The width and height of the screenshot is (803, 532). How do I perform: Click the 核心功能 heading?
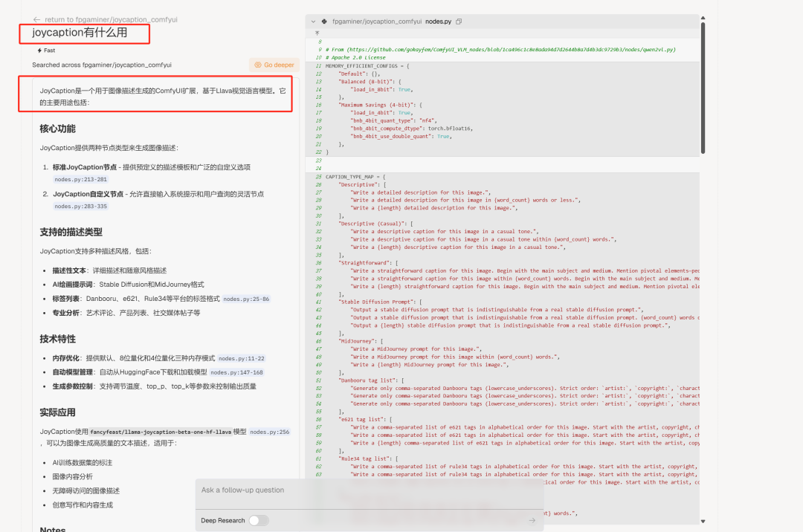[58, 129]
